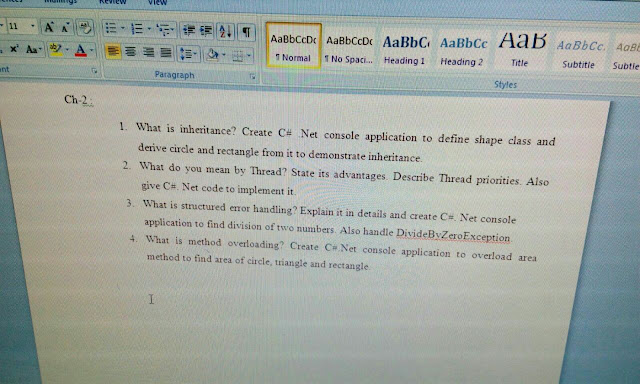
Task: Toggle Justify alignment
Action: click(166, 53)
